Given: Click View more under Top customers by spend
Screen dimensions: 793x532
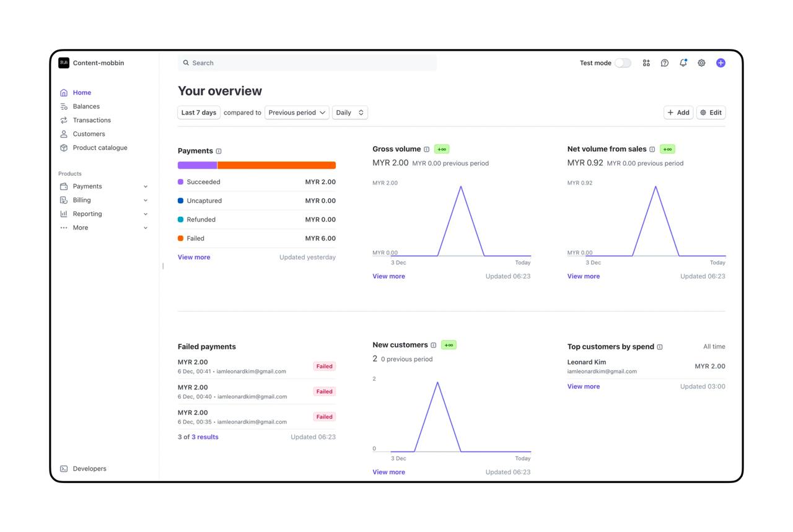Looking at the screenshot, I should click(584, 386).
